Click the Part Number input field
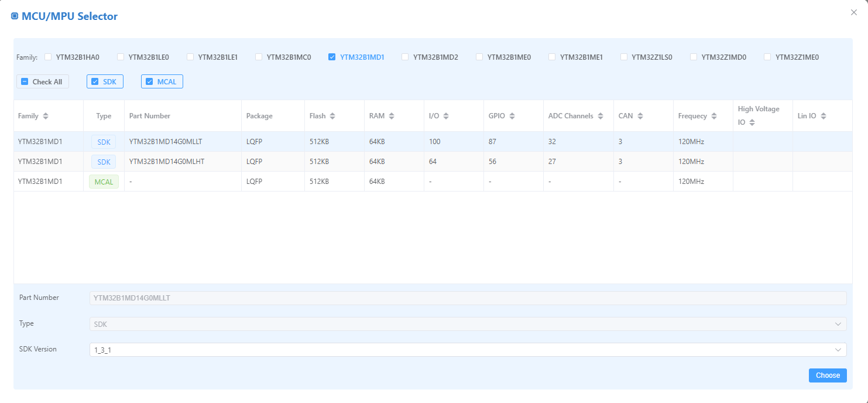 [x=468, y=298]
